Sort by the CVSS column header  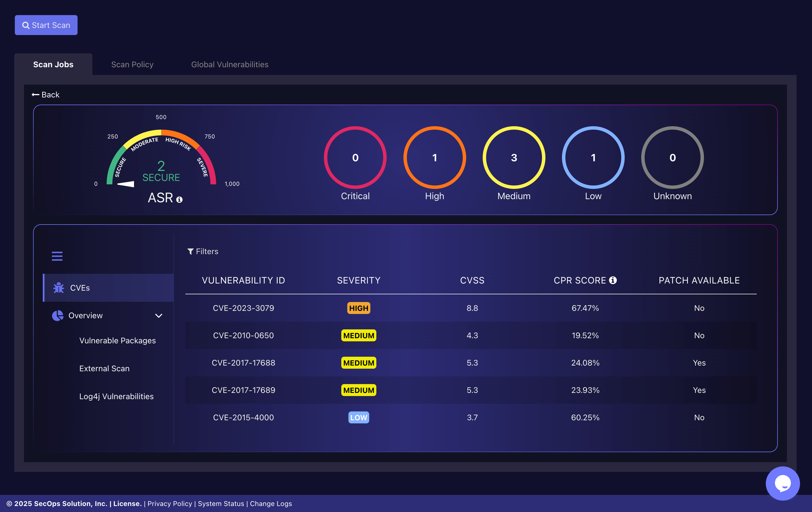[472, 280]
